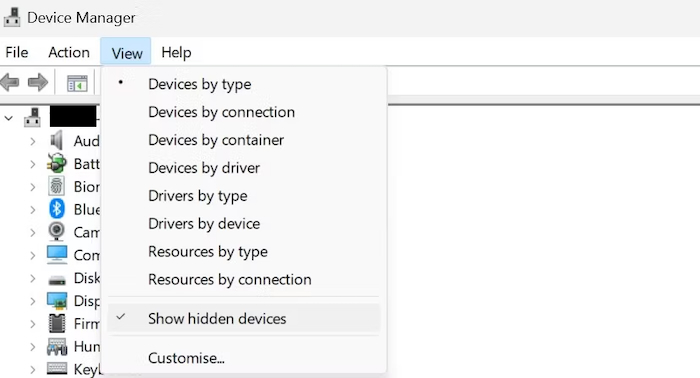
Task: Select Devices by connection view
Action: pos(244,112)
